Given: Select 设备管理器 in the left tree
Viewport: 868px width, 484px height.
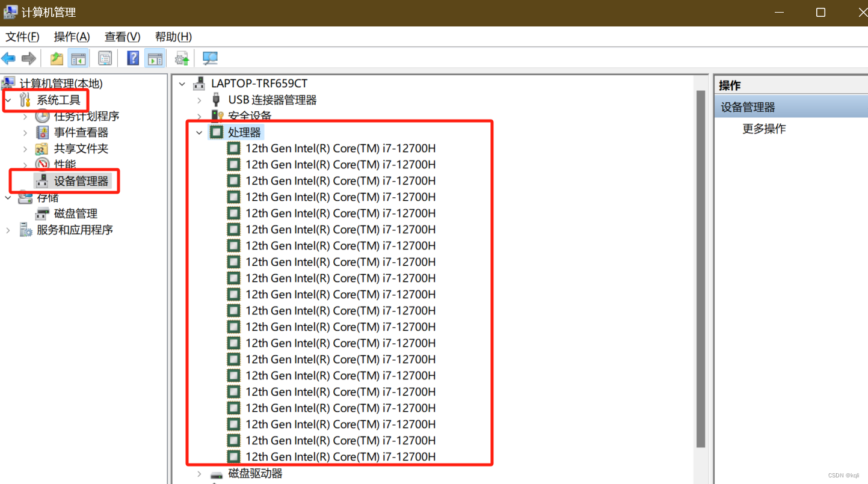Looking at the screenshot, I should point(81,181).
